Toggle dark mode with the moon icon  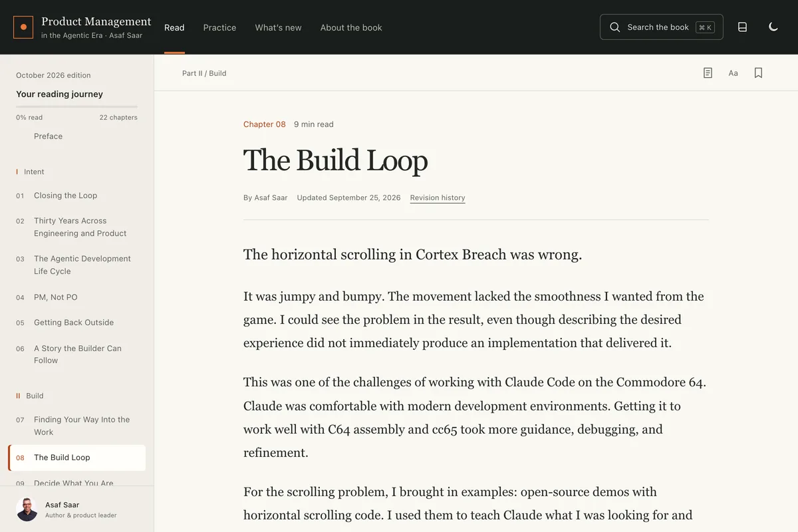pyautogui.click(x=773, y=27)
